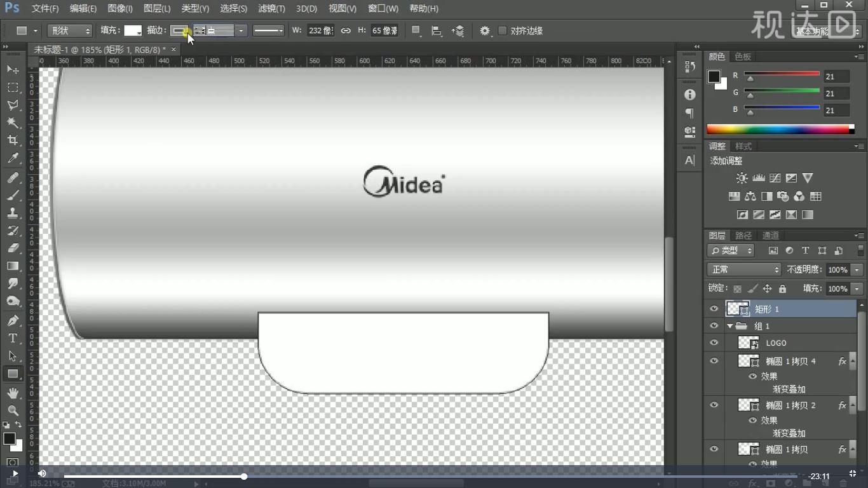The image size is (868, 488).
Task: Select the Hand tool
Action: [x=13, y=394]
